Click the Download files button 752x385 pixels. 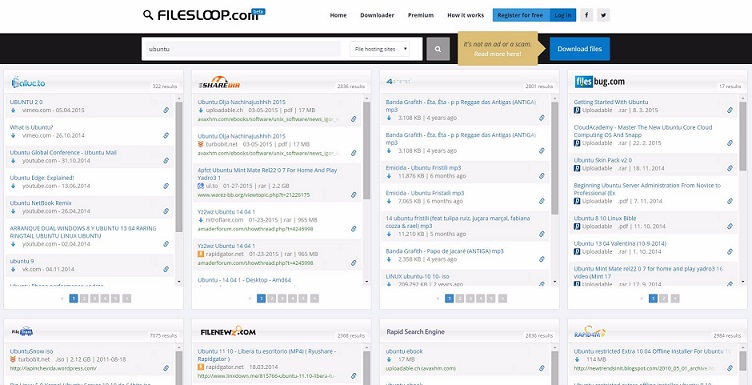pos(579,49)
